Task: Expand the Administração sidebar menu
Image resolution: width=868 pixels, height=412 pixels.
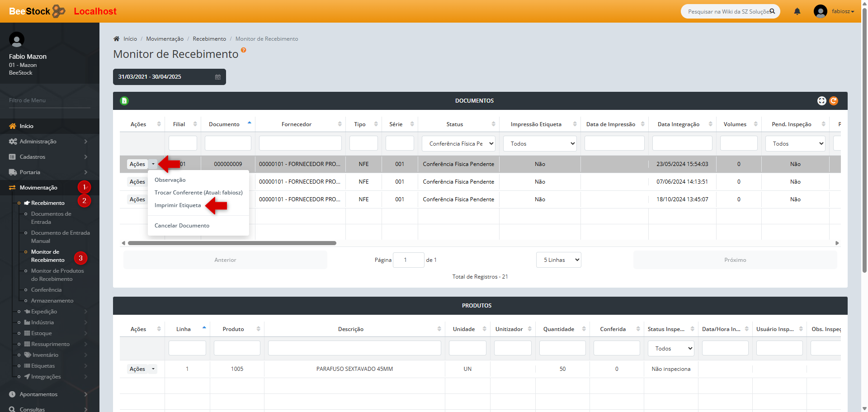Action: (x=38, y=142)
